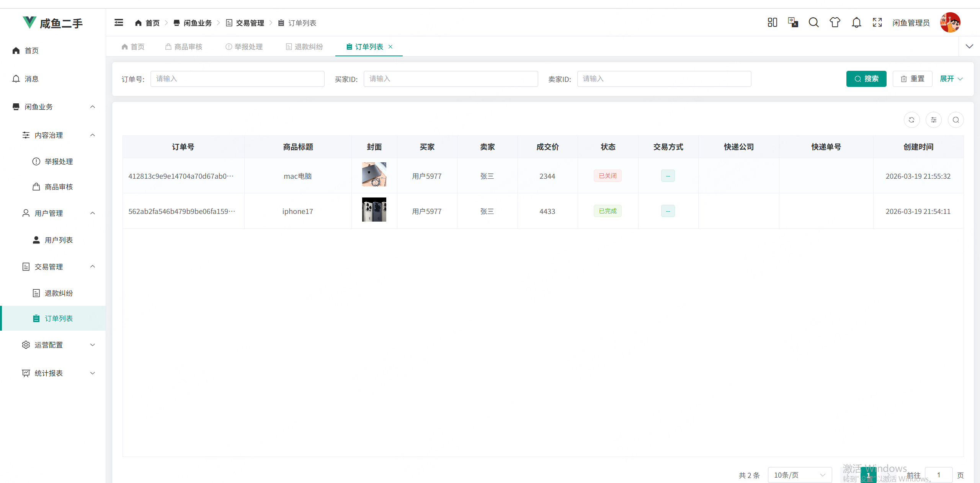Open global search in the top bar
Viewport: 980px width, 483px height.
pyautogui.click(x=814, y=22)
